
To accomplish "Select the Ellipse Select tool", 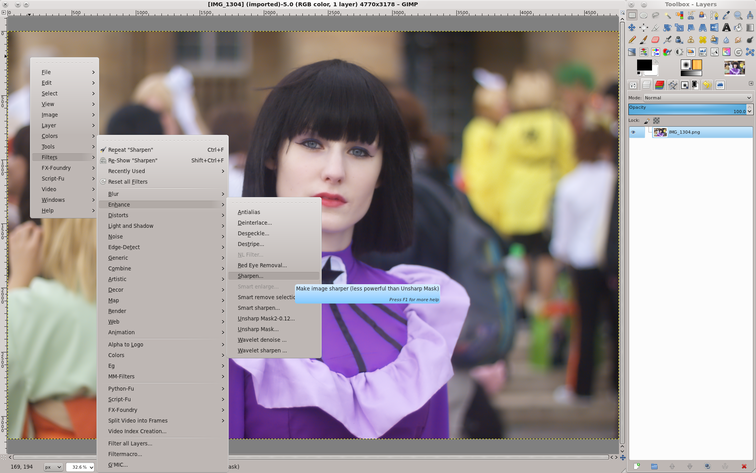I will click(644, 15).
